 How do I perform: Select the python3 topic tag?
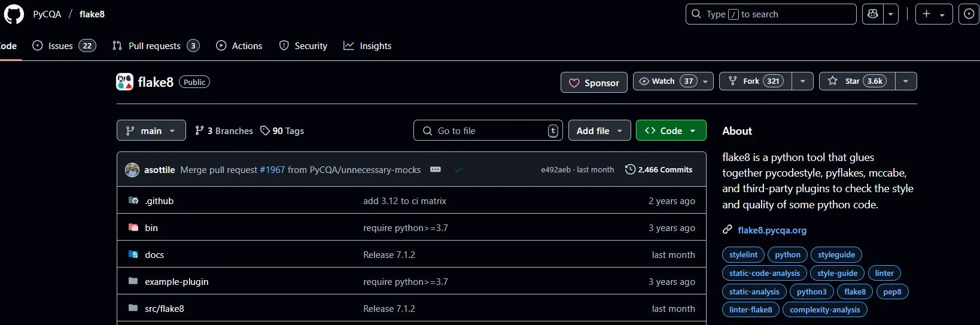[x=811, y=292]
